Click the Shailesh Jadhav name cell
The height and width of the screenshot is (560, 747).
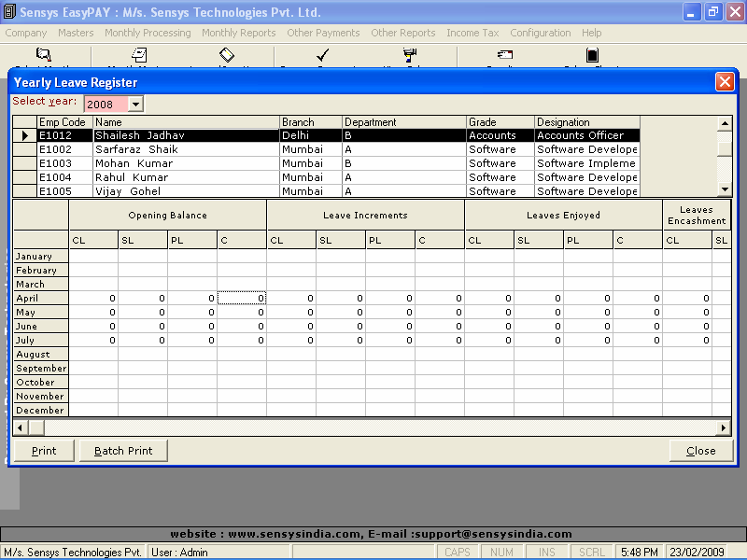point(186,135)
